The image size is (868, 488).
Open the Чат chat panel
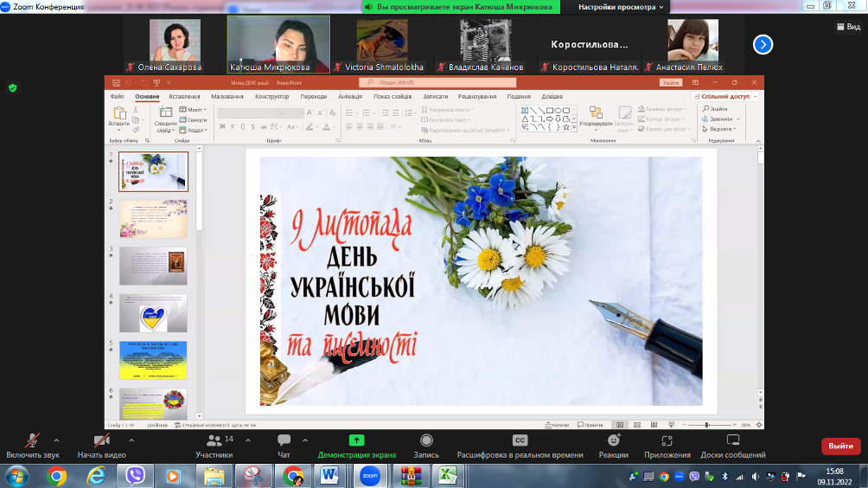(x=284, y=441)
